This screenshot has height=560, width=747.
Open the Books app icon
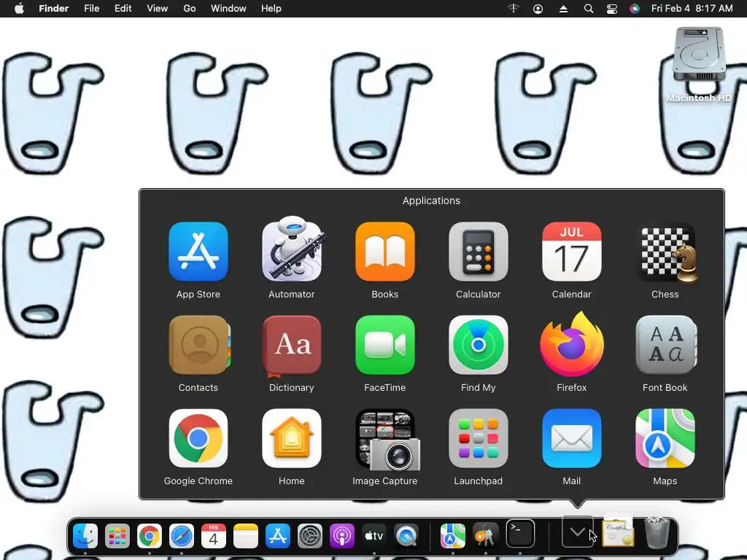point(385,252)
